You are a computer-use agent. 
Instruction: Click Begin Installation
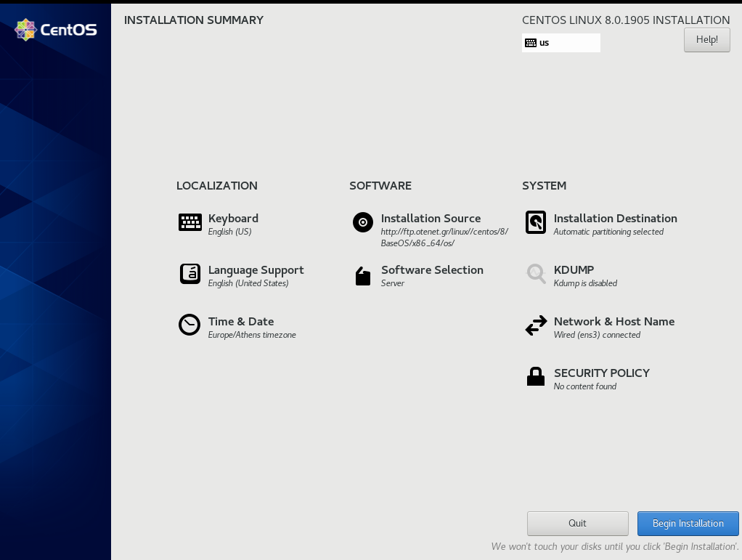click(x=687, y=523)
